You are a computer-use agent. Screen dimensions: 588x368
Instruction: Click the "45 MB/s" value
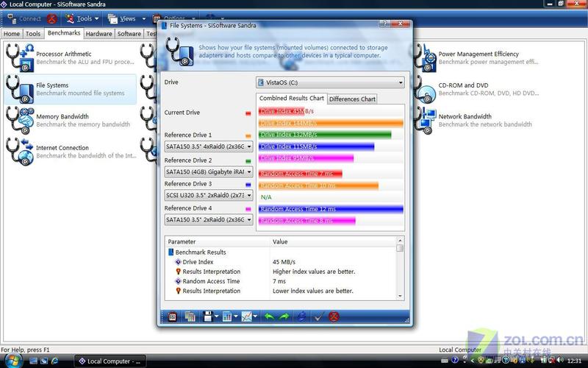[284, 262]
